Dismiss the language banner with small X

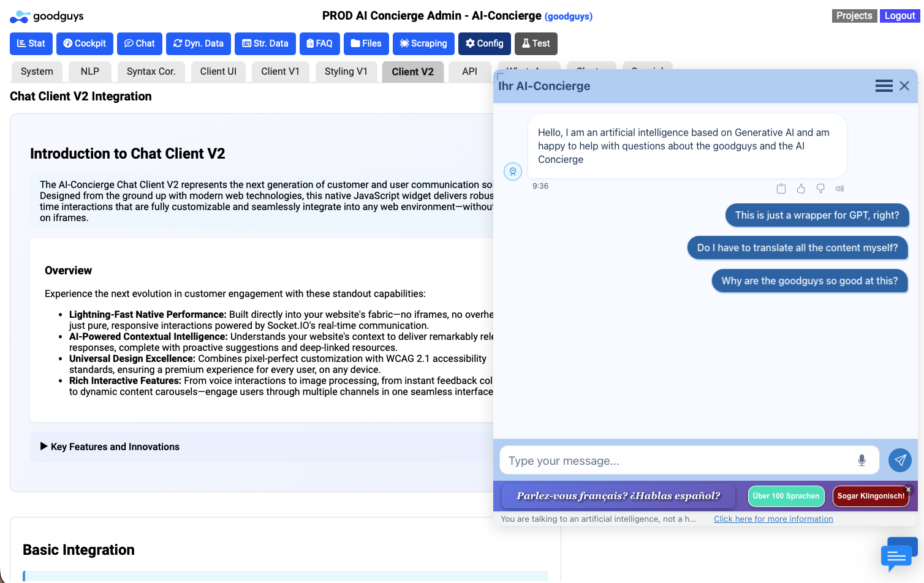(909, 489)
